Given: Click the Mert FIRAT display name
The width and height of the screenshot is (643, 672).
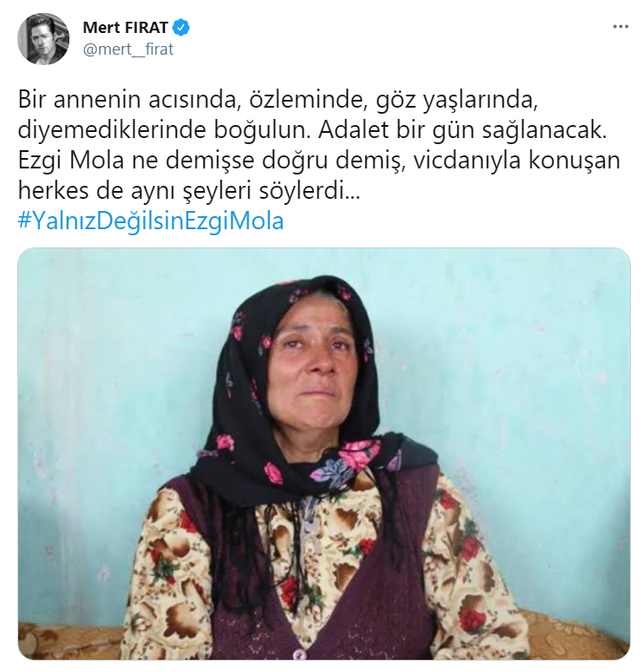Looking at the screenshot, I should coord(125,28).
